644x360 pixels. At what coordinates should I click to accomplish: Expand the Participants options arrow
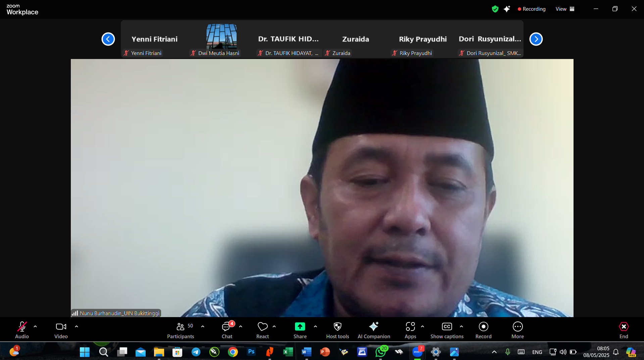[203, 326]
